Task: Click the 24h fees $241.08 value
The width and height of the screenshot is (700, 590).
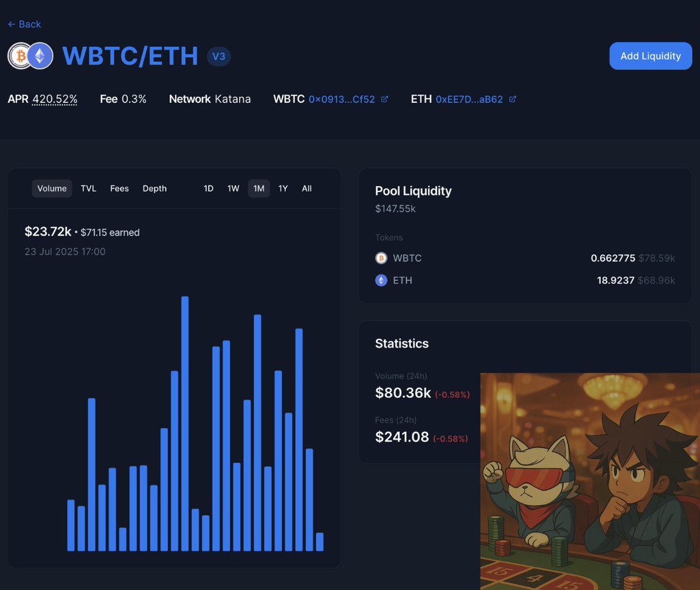Action: point(402,437)
